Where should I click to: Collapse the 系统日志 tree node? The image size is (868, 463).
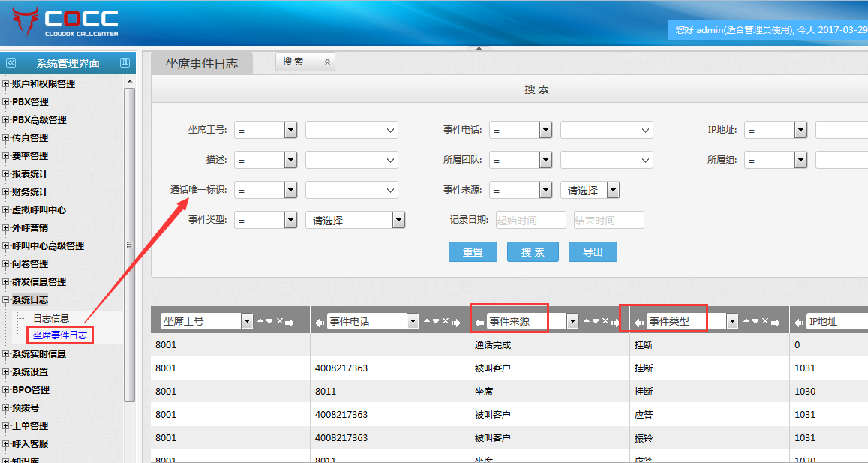coord(7,300)
